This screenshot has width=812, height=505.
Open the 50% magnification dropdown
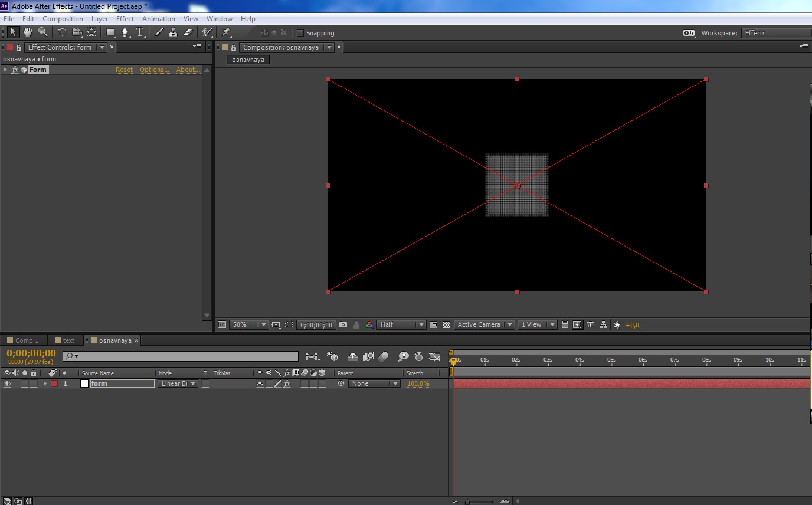click(x=248, y=324)
